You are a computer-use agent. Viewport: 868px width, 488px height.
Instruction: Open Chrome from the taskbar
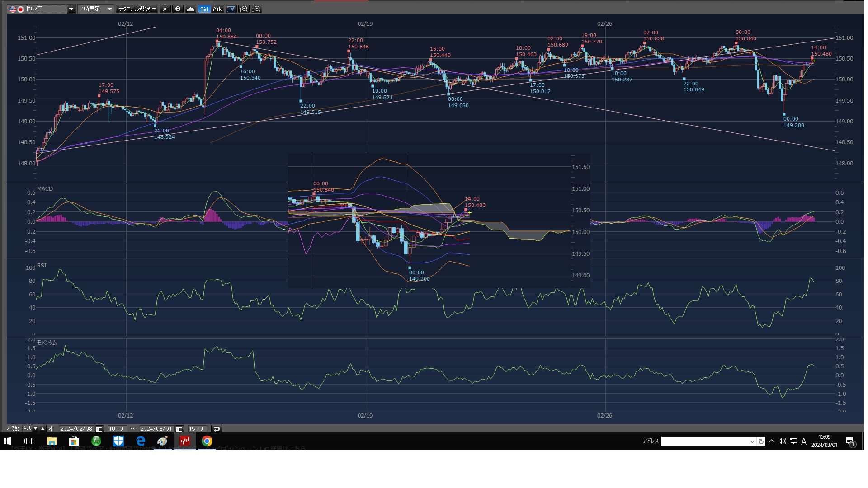(207, 441)
